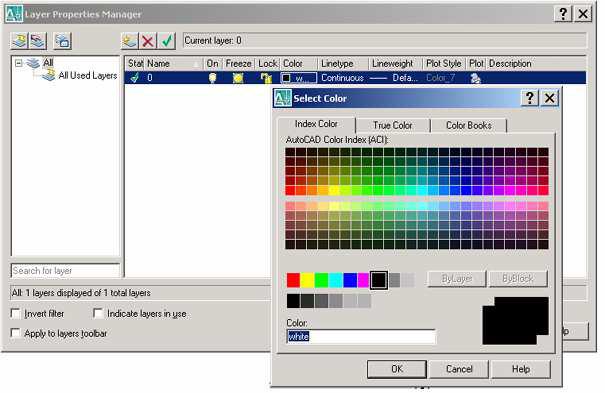
Task: Create a New Layer icon
Action: click(x=130, y=41)
